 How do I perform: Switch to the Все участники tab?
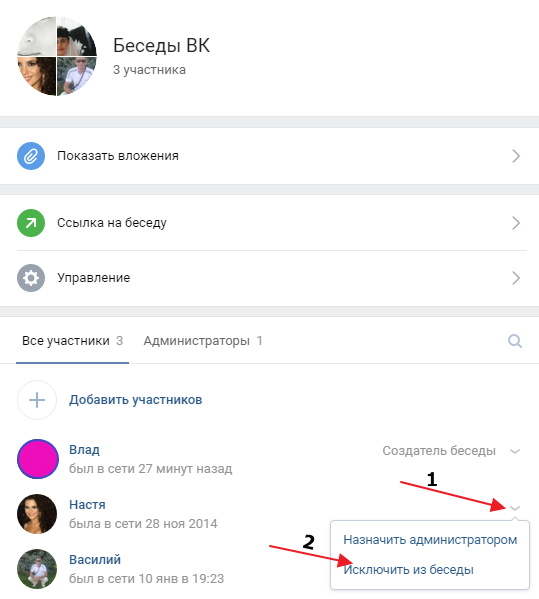(72, 341)
